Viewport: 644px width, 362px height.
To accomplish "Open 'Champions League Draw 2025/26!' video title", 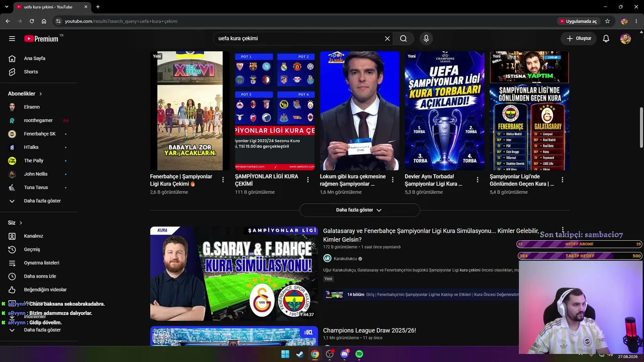I will pyautogui.click(x=369, y=330).
